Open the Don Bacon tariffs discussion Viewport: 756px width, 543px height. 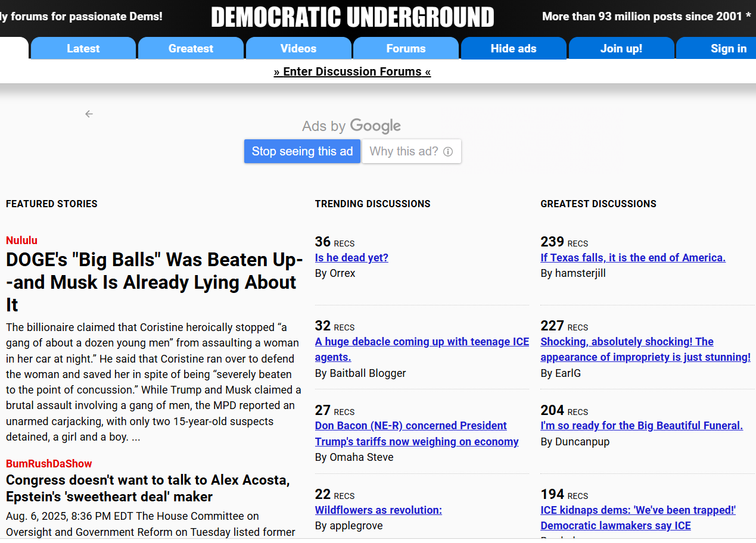(x=416, y=433)
